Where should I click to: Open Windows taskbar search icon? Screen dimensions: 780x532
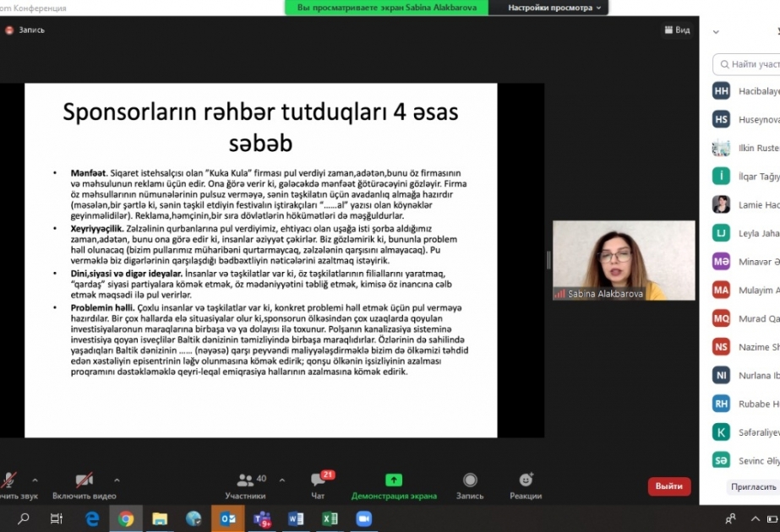23,519
